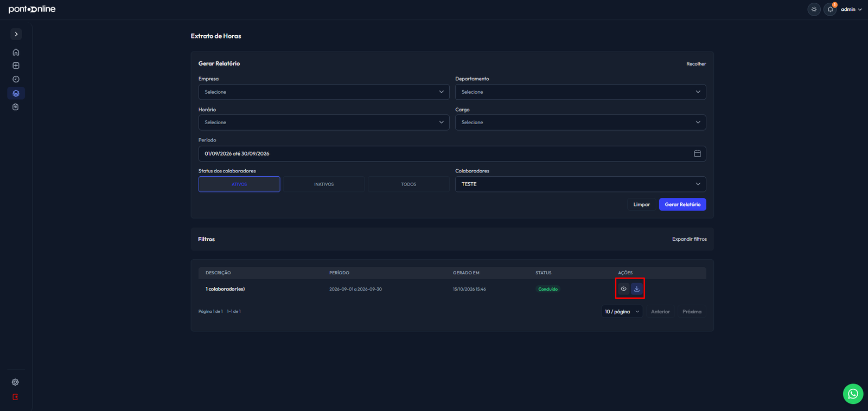
Task: Click the Gerar Relatório button
Action: [x=682, y=204]
